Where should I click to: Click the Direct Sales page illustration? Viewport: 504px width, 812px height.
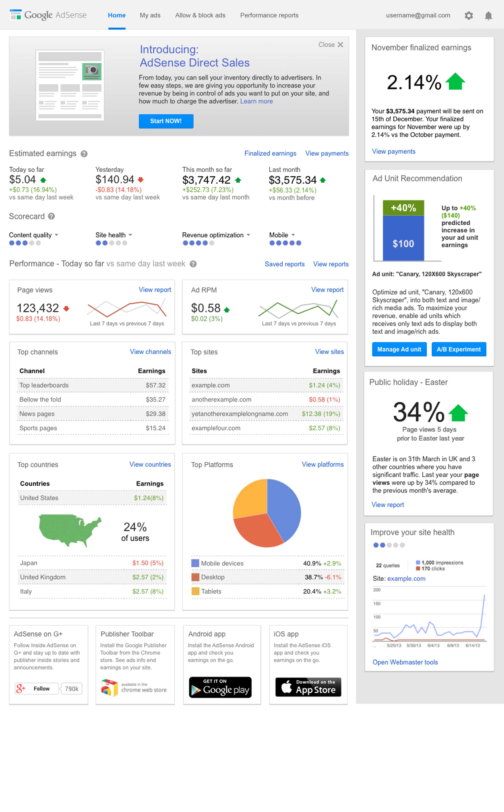point(70,85)
